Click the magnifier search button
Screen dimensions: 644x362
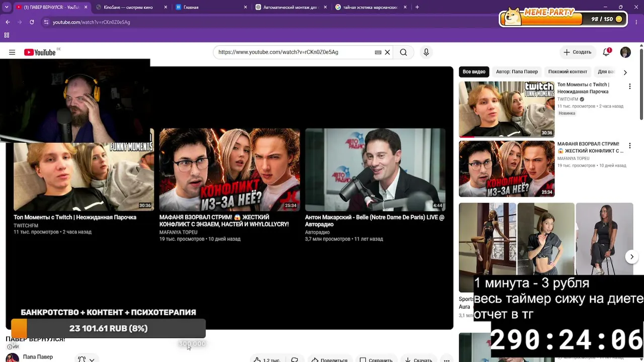click(x=404, y=52)
